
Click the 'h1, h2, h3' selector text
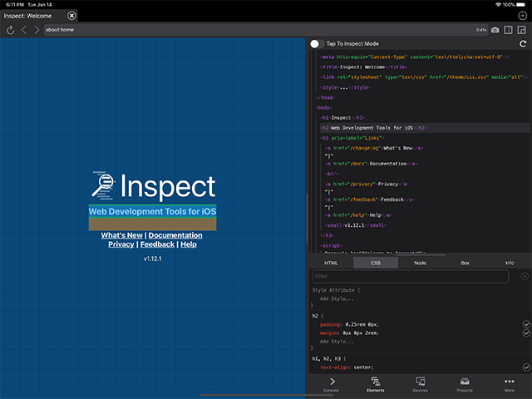(x=326, y=358)
